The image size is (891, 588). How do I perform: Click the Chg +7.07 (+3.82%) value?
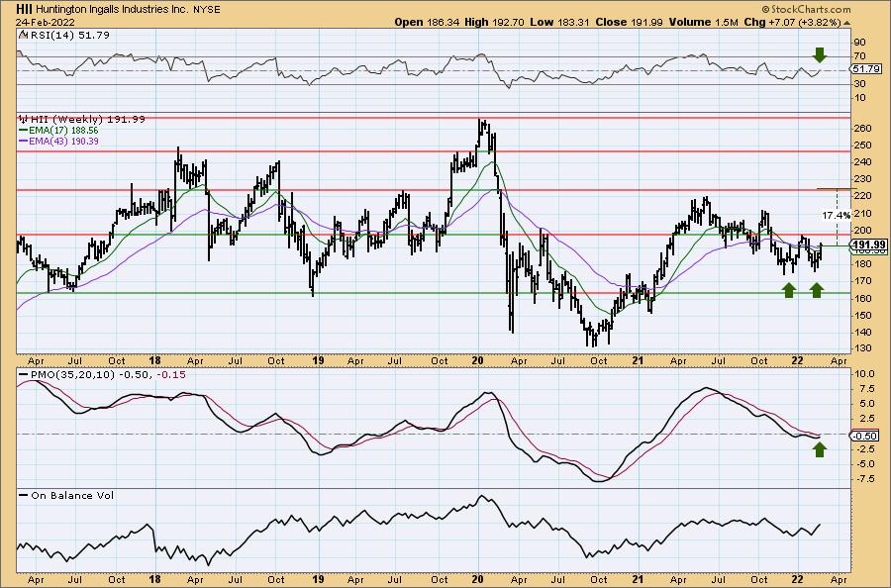tap(792, 22)
